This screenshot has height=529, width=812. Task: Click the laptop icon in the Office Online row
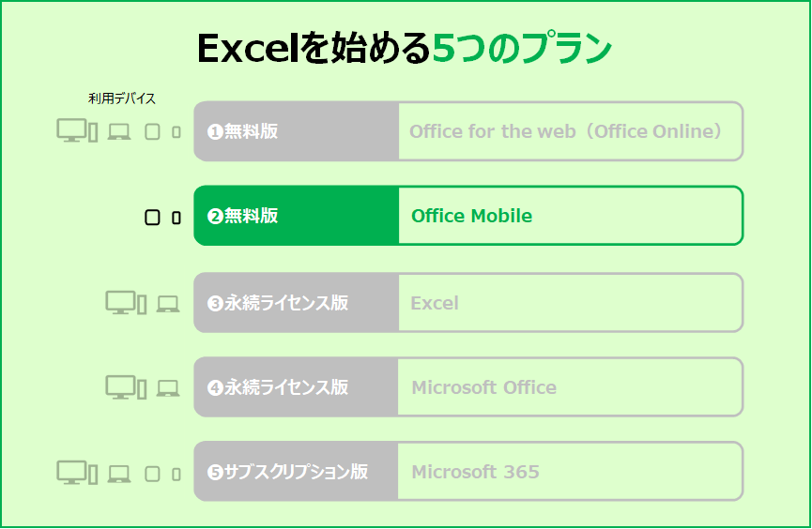[119, 132]
